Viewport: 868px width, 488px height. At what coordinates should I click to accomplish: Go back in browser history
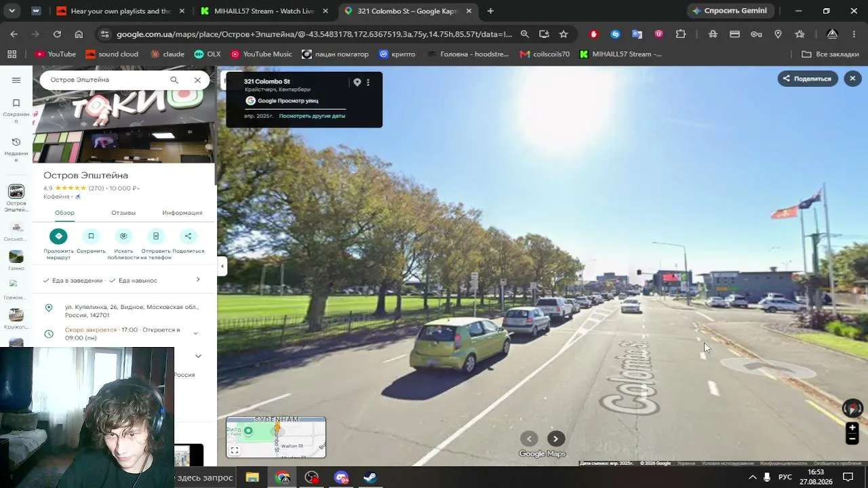point(14,34)
